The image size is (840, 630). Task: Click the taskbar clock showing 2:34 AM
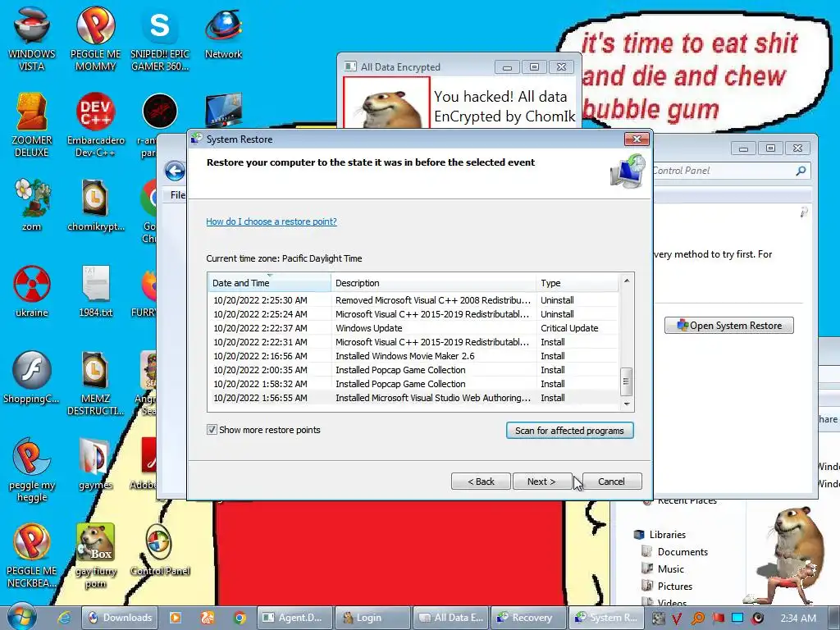tap(798, 619)
